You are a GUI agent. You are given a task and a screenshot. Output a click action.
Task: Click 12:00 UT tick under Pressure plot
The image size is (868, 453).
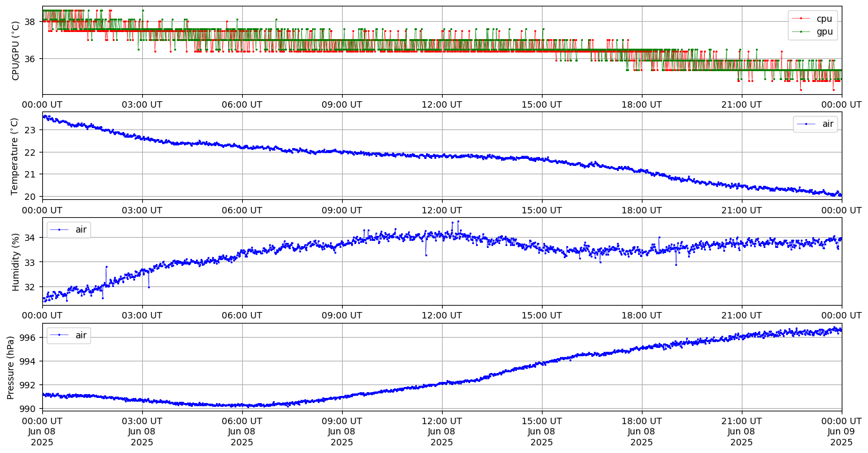click(x=441, y=421)
